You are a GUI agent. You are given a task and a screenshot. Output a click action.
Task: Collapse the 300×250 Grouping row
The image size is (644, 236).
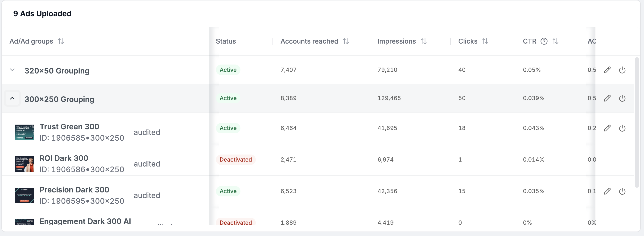12,98
